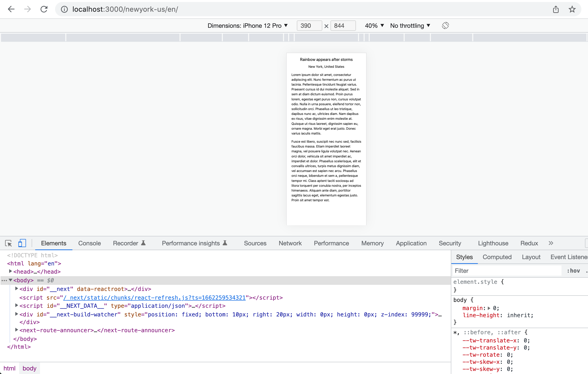The width and height of the screenshot is (588, 374).
Task: Select the Styles pane tab
Action: pyautogui.click(x=464, y=257)
